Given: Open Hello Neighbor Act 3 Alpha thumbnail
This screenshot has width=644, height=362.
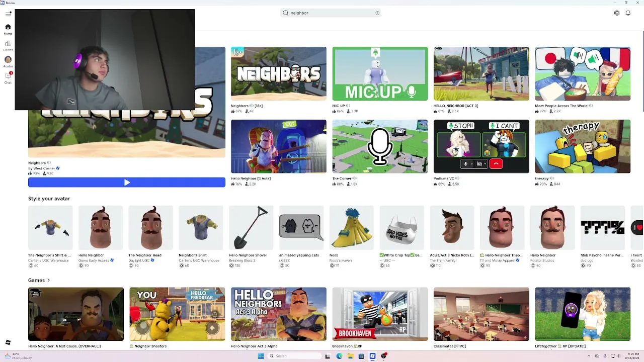Looking at the screenshot, I should (x=279, y=314).
